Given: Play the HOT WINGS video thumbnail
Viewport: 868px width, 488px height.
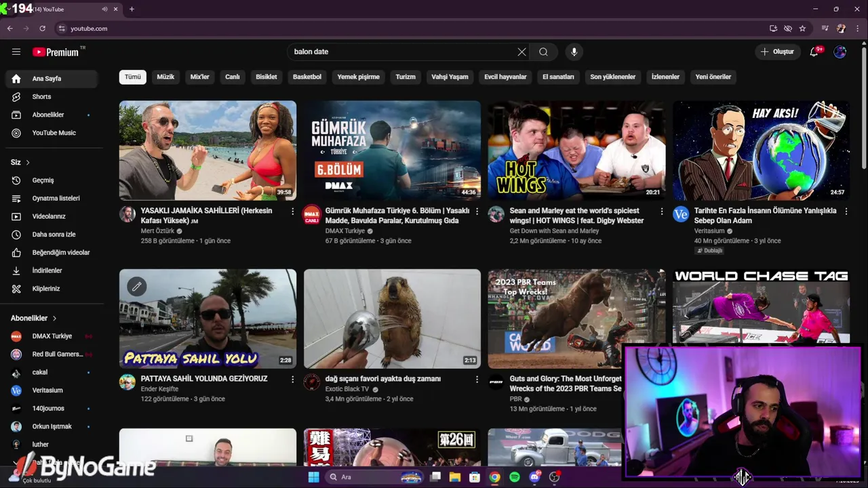Looking at the screenshot, I should click(576, 150).
